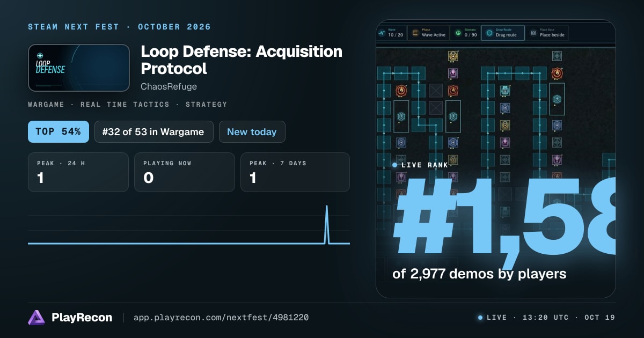644x338 pixels.
Task: Select the Draw Route Drag route panel
Action: pyautogui.click(x=502, y=33)
